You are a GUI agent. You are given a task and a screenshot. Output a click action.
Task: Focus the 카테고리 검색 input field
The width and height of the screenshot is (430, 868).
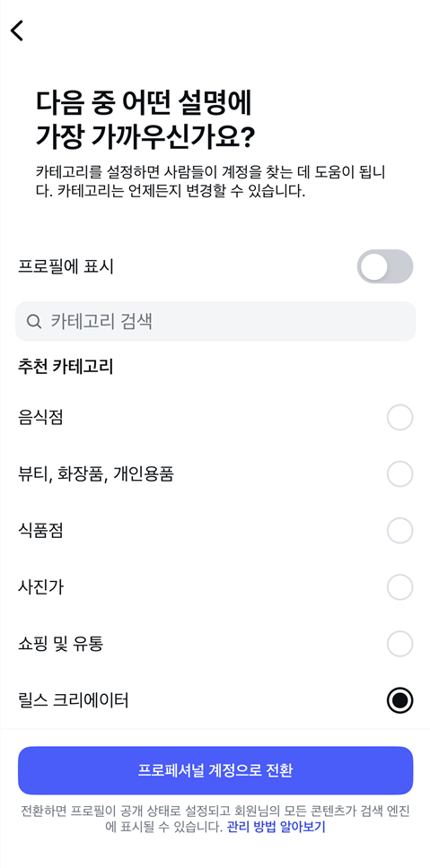tap(215, 322)
